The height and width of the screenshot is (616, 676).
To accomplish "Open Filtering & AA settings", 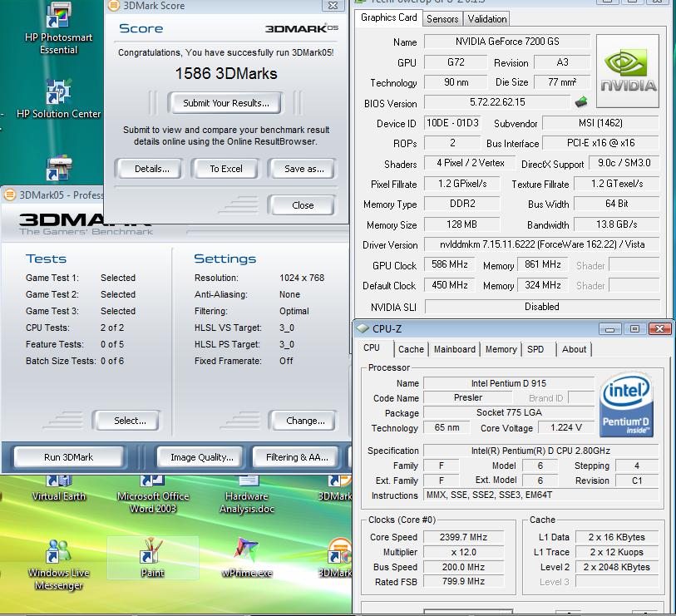I will point(297,457).
